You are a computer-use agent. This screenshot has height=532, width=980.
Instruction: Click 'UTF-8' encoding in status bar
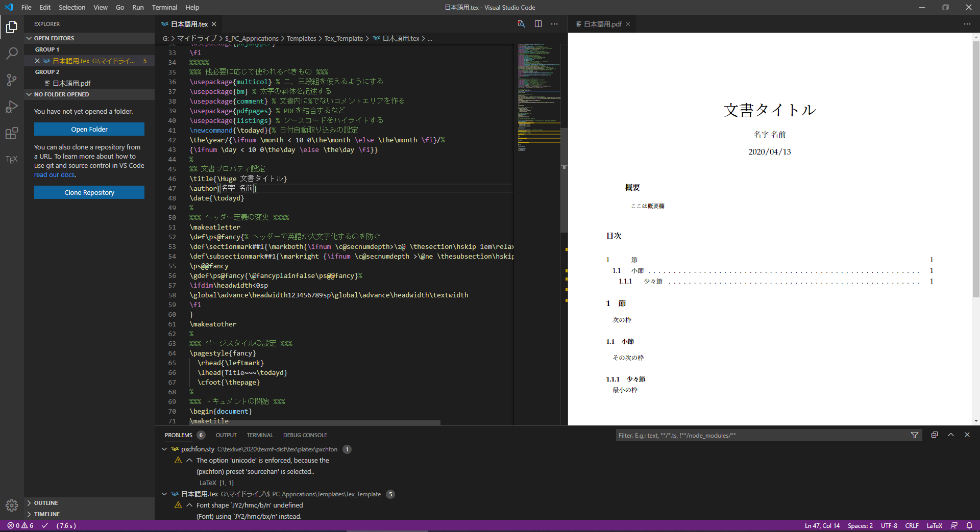coord(889,525)
